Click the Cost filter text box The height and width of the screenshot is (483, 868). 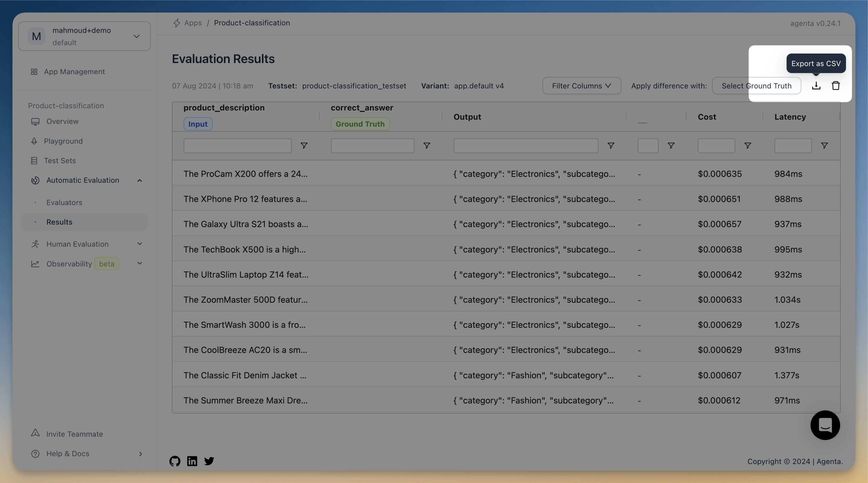coord(716,146)
